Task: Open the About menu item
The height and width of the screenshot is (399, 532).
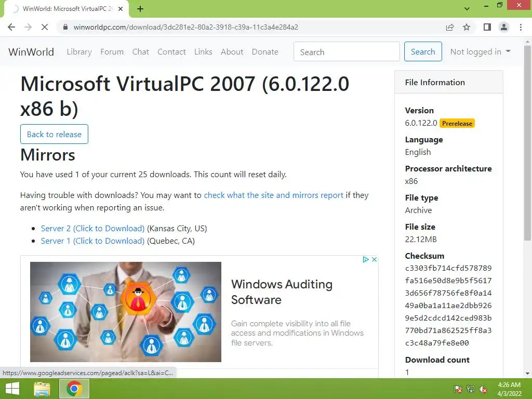Action: pyautogui.click(x=232, y=51)
